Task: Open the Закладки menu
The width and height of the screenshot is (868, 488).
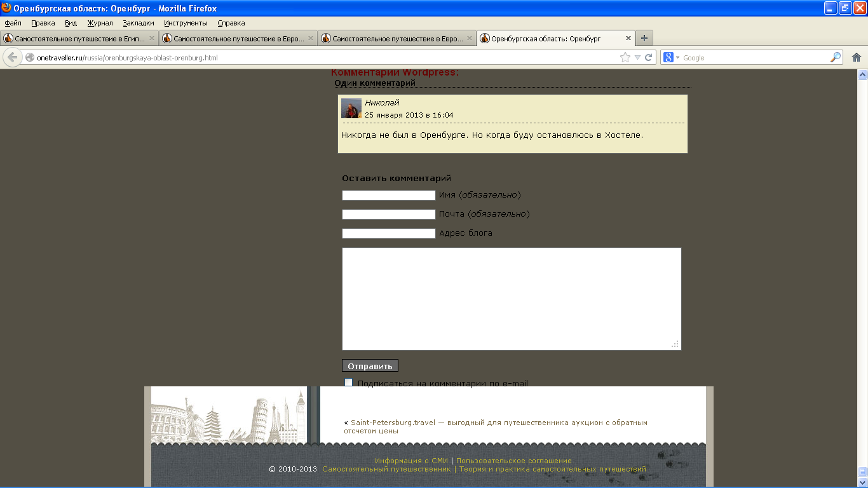Action: [139, 23]
